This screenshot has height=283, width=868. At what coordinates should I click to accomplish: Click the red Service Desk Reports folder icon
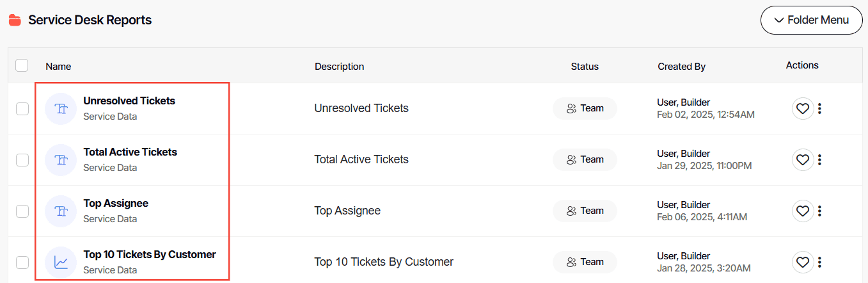15,20
